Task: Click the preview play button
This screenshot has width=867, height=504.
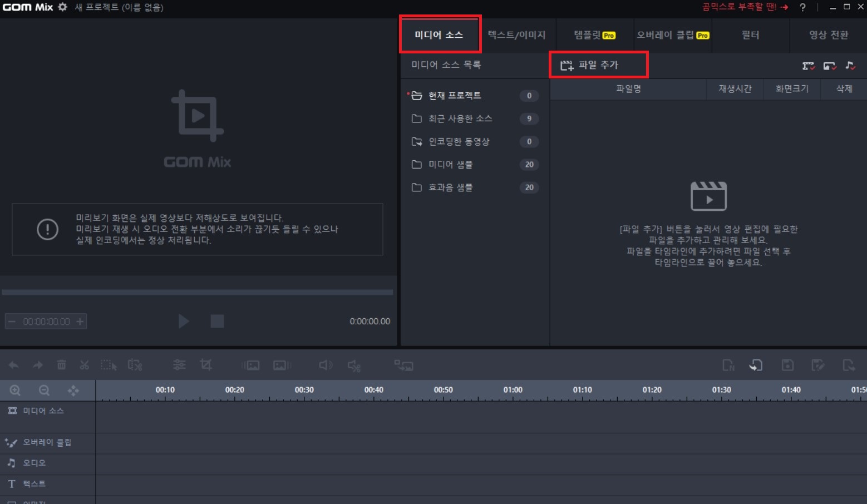Action: coord(184,321)
